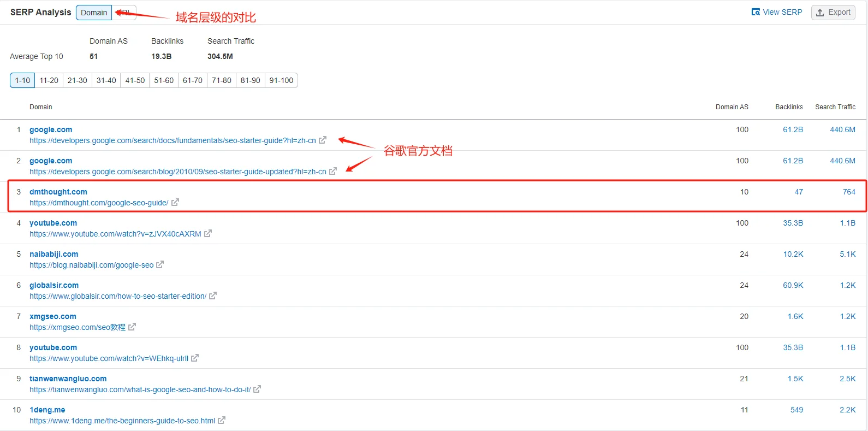The image size is (868, 431).
Task: Open the globalsir.com domain link
Action: pos(54,285)
